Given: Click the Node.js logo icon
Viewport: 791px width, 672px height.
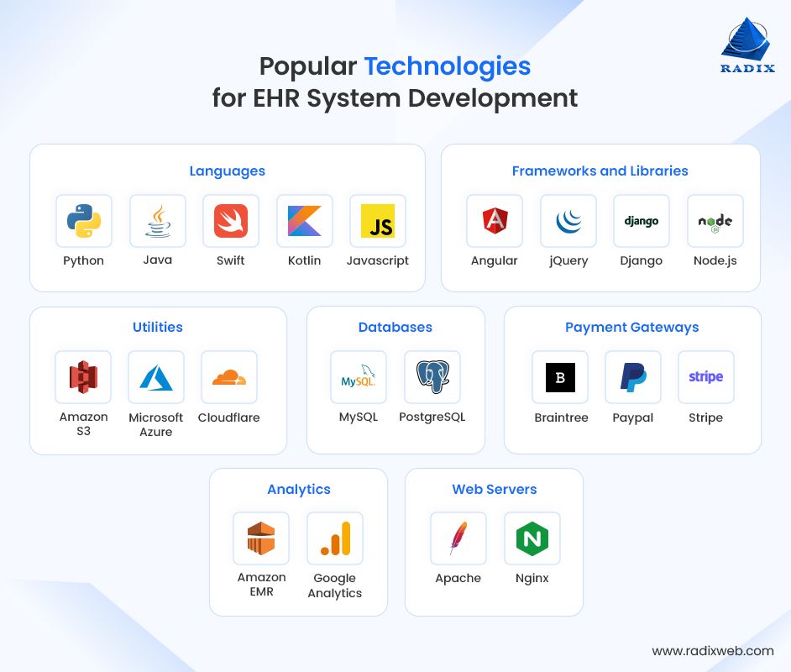Looking at the screenshot, I should 715,221.
